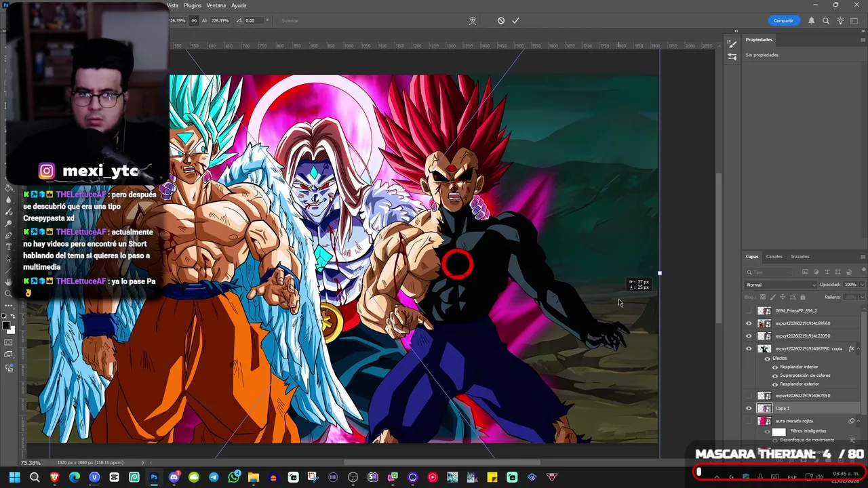Open the search magnifier in top bar
The image size is (868, 488).
[826, 20]
